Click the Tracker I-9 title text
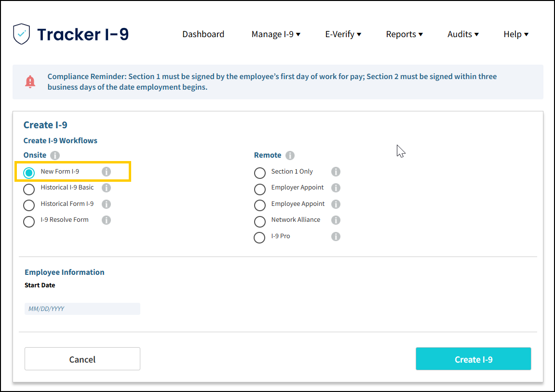The width and height of the screenshot is (555, 392). tap(83, 34)
